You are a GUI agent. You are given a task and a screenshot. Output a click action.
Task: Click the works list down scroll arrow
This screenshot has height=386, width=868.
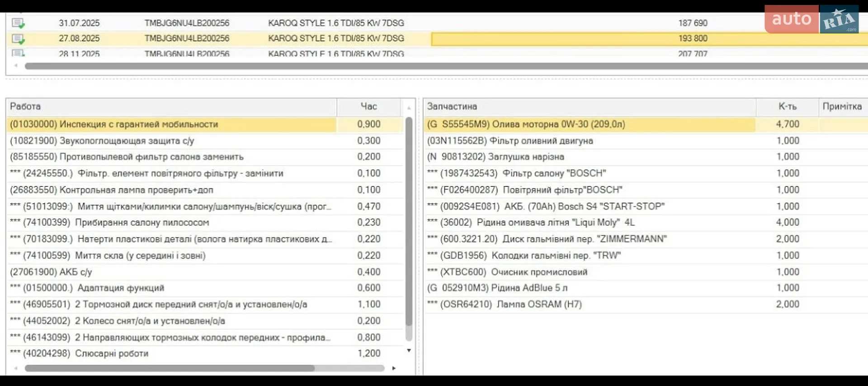click(409, 351)
